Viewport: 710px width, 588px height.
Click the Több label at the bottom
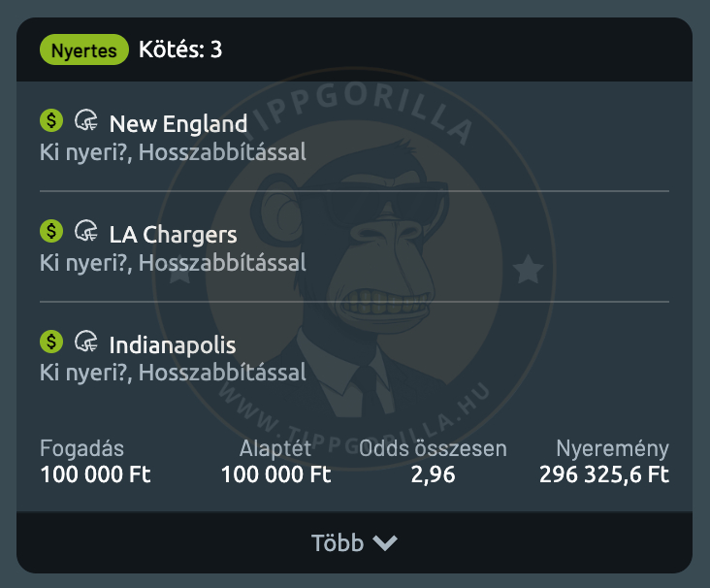coord(337,543)
